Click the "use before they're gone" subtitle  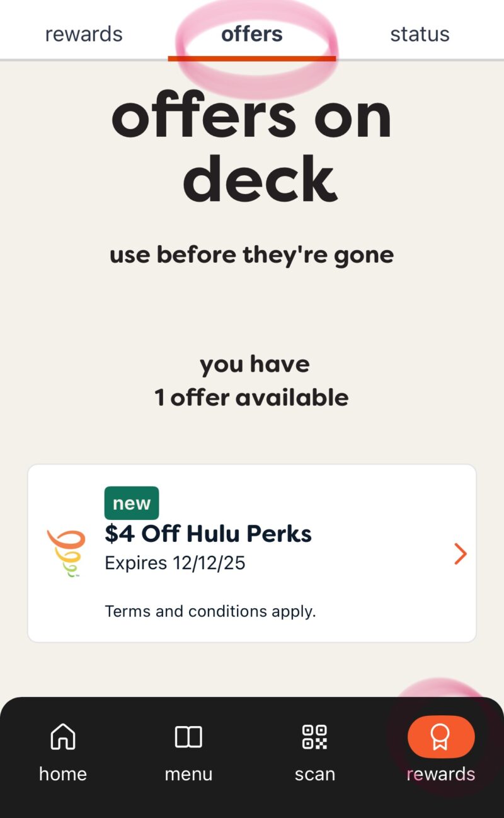252,255
